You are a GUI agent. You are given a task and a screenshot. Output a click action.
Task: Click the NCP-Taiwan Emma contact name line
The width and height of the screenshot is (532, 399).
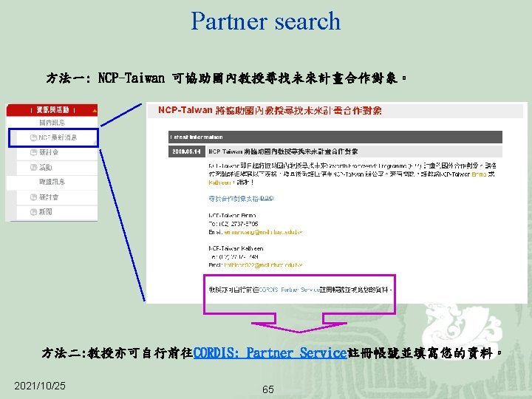click(x=232, y=216)
